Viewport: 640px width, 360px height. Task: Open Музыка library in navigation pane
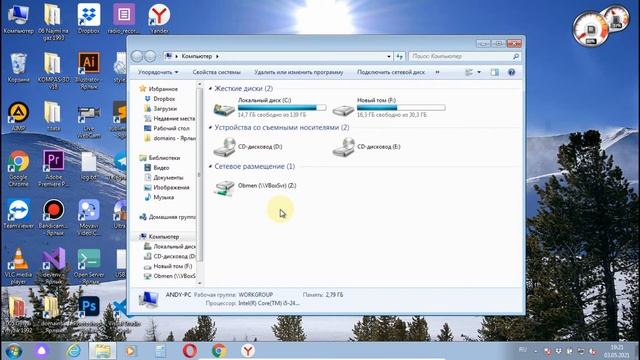click(x=164, y=197)
